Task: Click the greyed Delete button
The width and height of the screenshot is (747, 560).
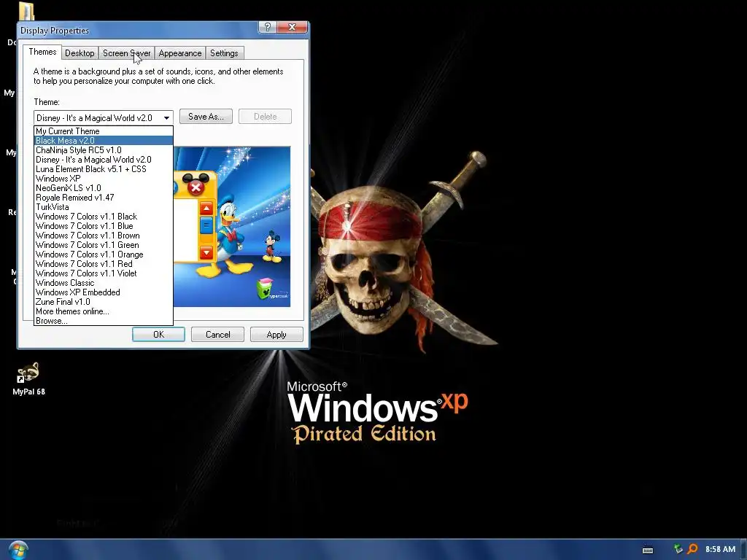Action: click(265, 117)
